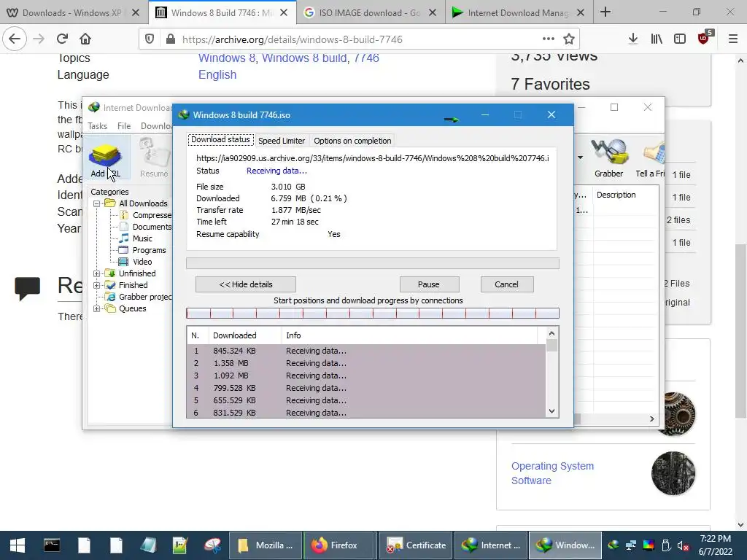The image size is (747, 560).
Task: Click the download progress bar
Action: coord(373,263)
